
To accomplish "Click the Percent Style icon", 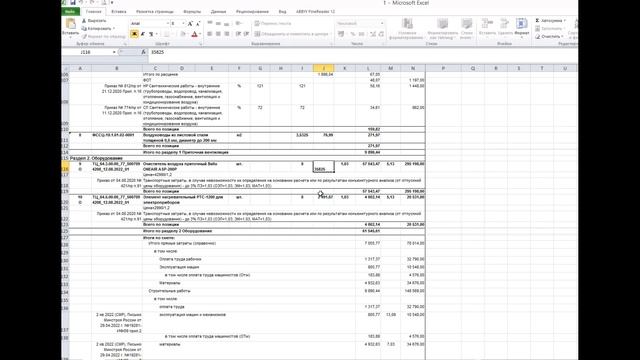I will pyautogui.click(x=353, y=34).
